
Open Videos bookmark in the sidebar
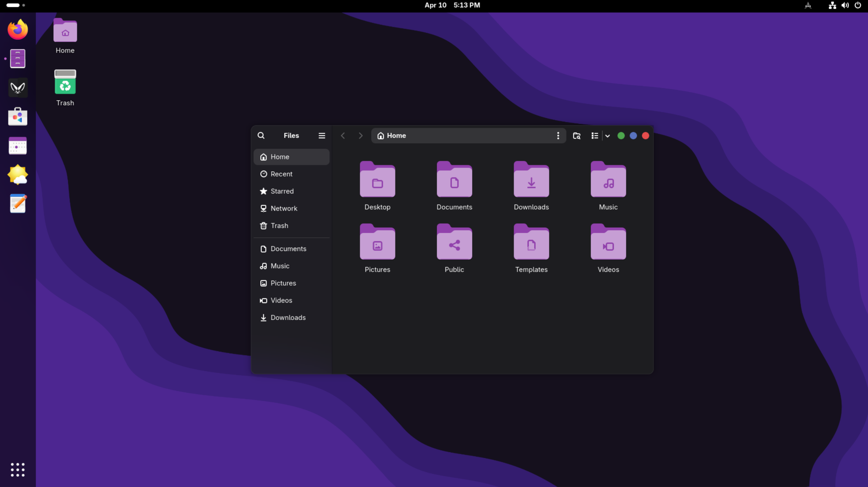pyautogui.click(x=291, y=300)
